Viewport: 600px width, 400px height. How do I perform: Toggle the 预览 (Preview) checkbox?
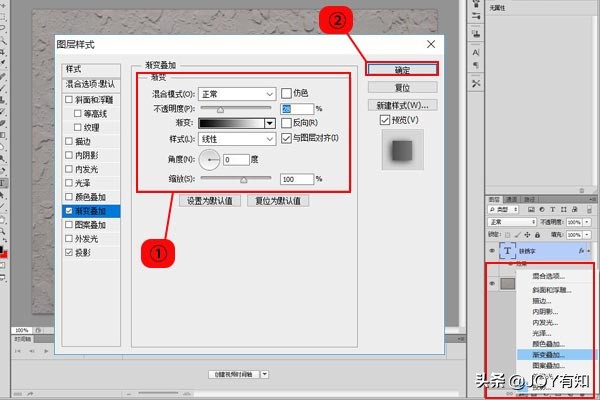[385, 120]
